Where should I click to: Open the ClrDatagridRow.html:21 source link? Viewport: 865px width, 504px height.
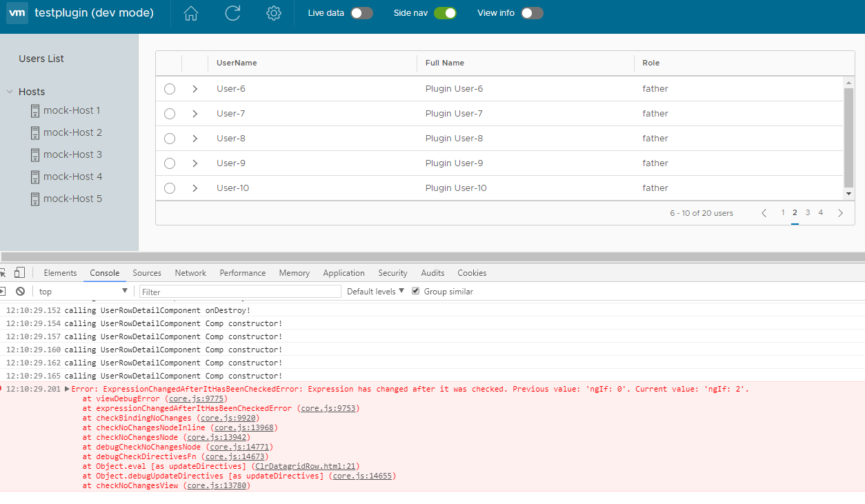pos(305,466)
